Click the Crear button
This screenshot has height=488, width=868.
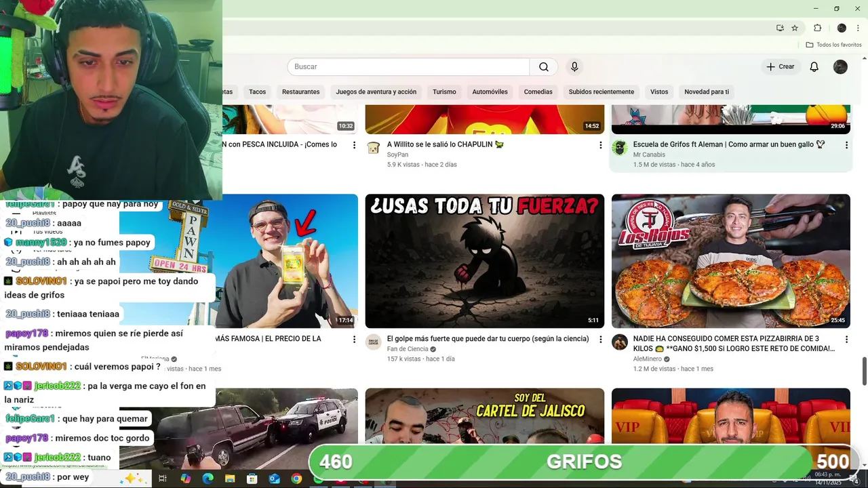(780, 66)
